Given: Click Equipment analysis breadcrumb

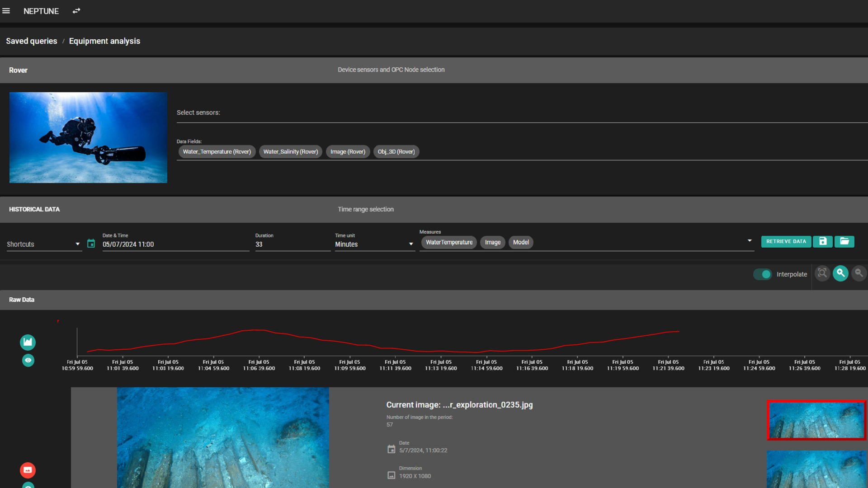Looking at the screenshot, I should point(104,41).
